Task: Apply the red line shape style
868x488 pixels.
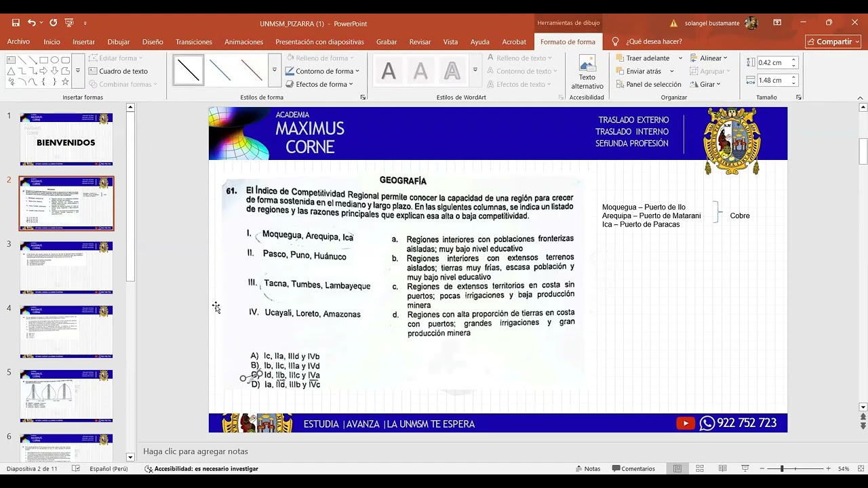Action: (252, 70)
